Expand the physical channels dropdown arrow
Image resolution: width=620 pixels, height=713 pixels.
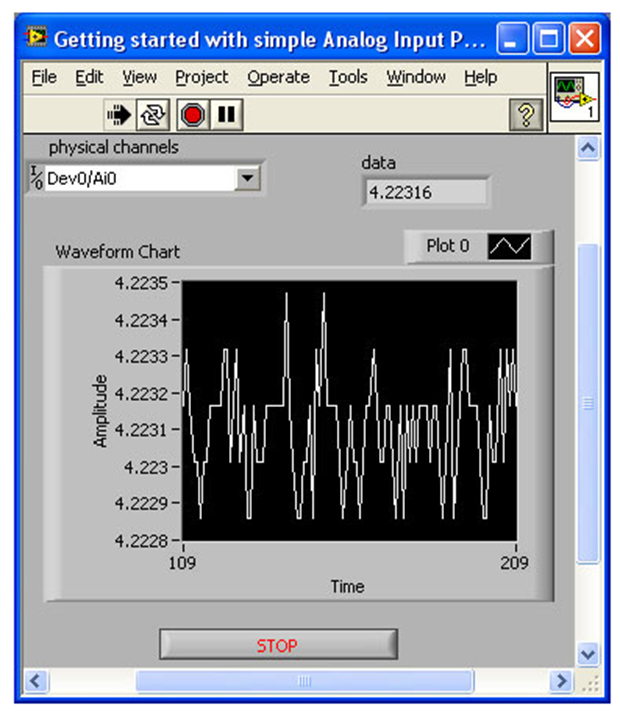click(249, 179)
